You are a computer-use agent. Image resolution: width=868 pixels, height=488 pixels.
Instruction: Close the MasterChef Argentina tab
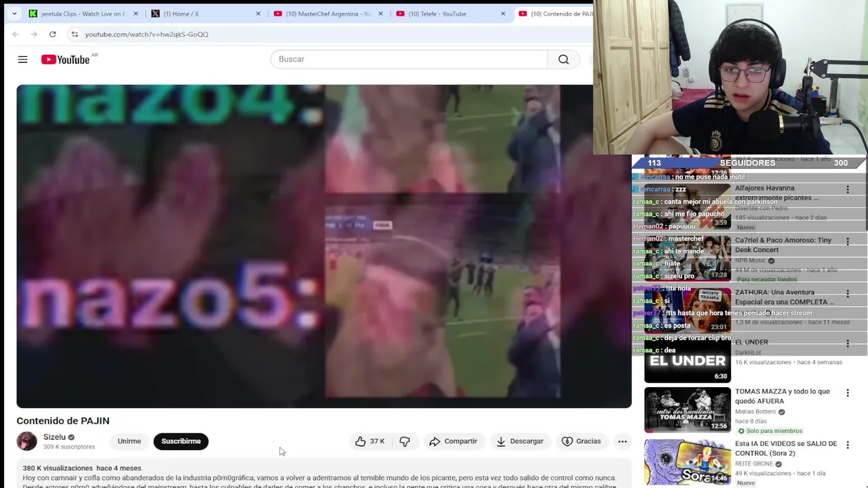pos(380,14)
